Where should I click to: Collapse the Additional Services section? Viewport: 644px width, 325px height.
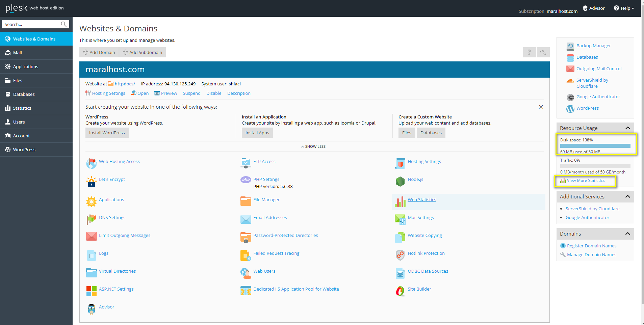(x=628, y=196)
